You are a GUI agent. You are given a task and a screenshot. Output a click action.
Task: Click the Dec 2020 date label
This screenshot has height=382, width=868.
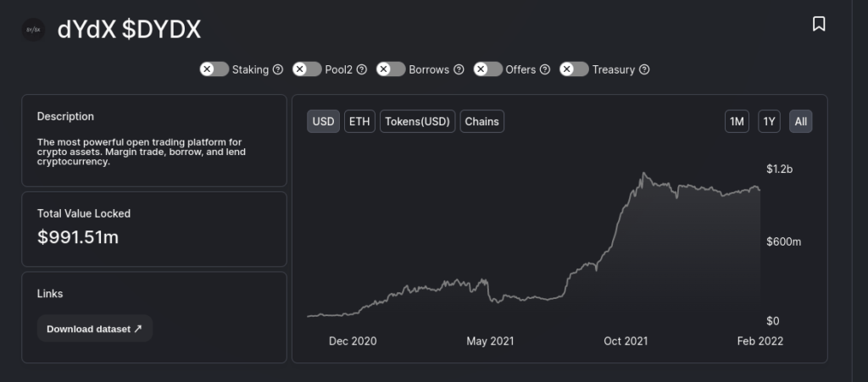point(353,341)
